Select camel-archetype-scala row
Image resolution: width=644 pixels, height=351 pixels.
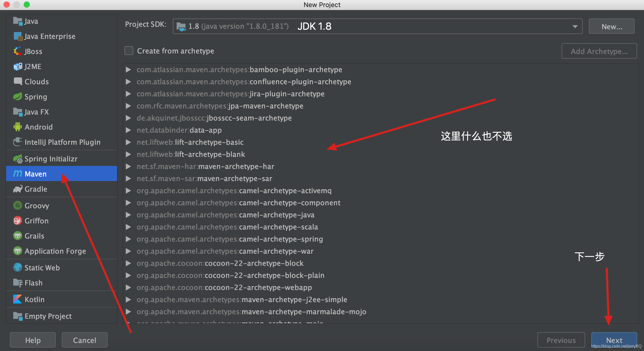coord(380,227)
